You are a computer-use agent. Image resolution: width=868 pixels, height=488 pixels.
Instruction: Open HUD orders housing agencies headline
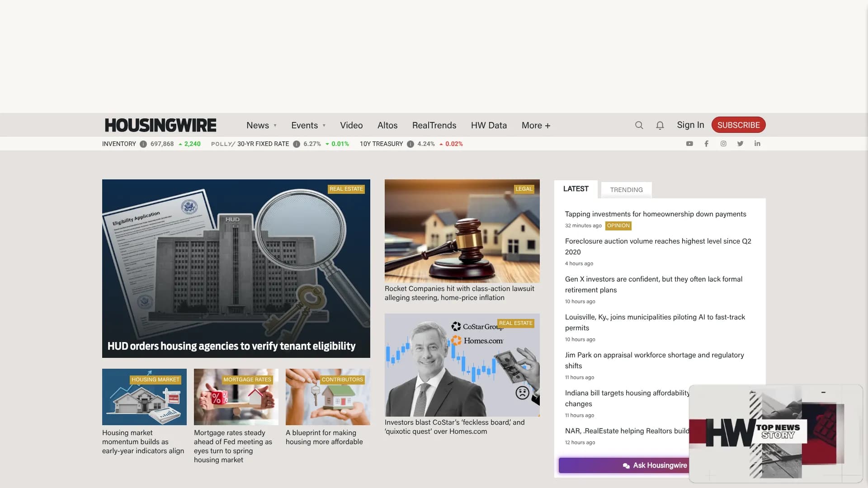coord(231,346)
